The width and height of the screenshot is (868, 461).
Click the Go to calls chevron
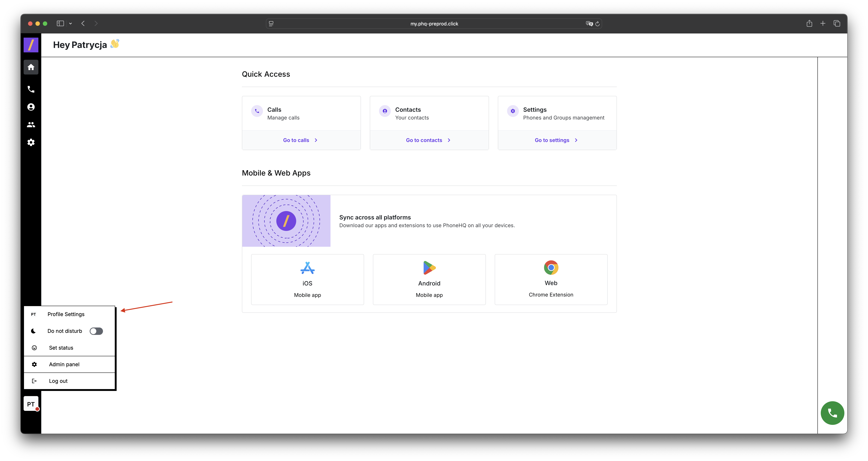316,140
